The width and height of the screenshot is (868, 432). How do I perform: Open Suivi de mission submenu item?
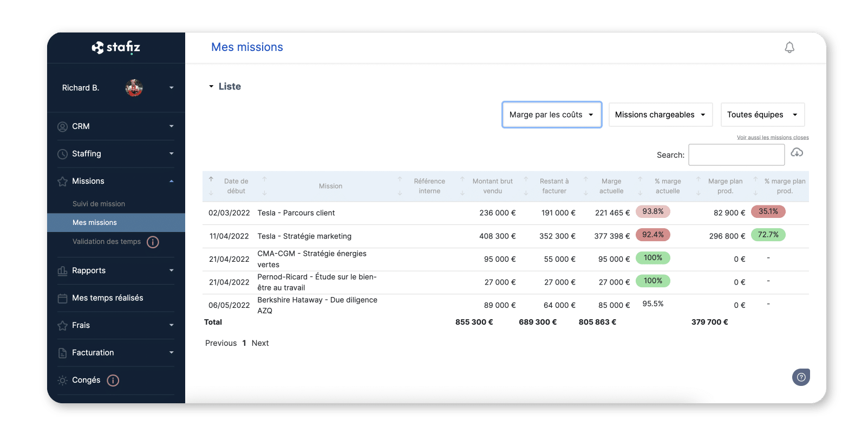pos(99,204)
